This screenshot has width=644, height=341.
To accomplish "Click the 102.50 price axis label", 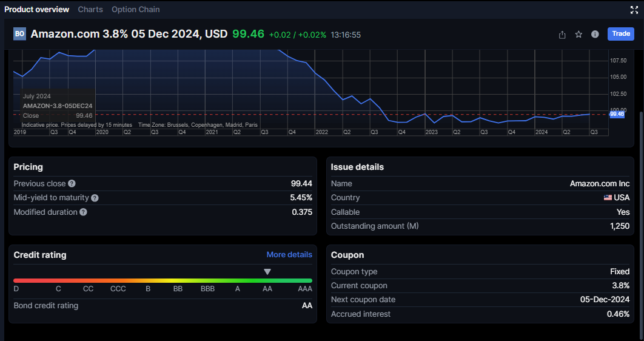I will (x=618, y=93).
